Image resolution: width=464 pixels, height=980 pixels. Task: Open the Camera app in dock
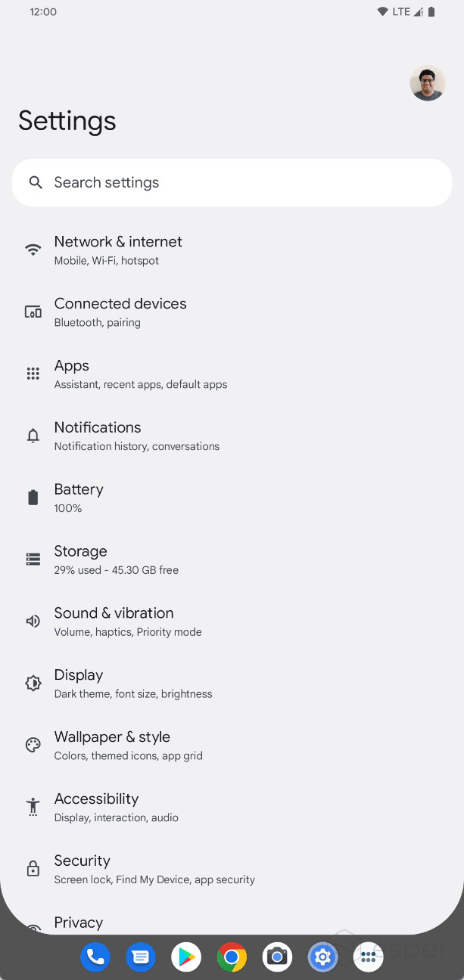tap(277, 957)
